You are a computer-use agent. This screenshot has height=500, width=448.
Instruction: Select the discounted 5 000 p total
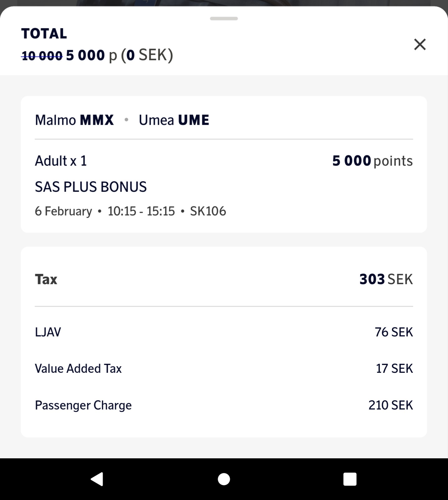(91, 55)
